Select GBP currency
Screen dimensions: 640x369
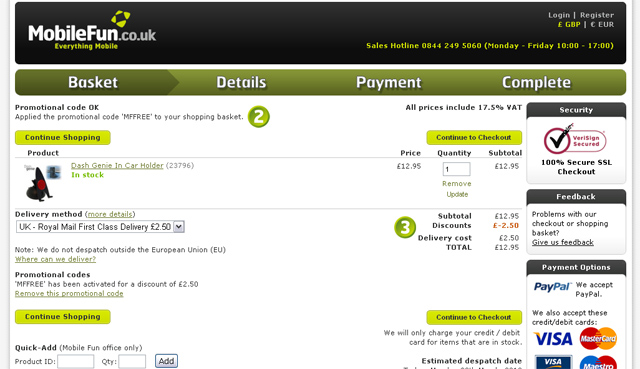point(569,24)
